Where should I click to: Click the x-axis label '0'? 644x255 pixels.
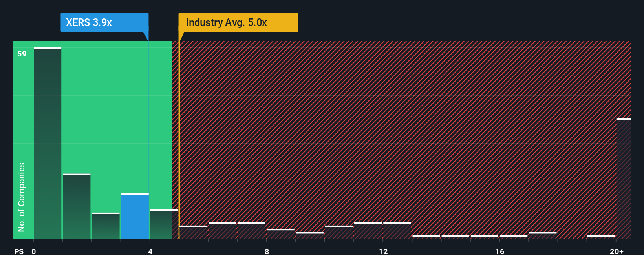point(34,251)
